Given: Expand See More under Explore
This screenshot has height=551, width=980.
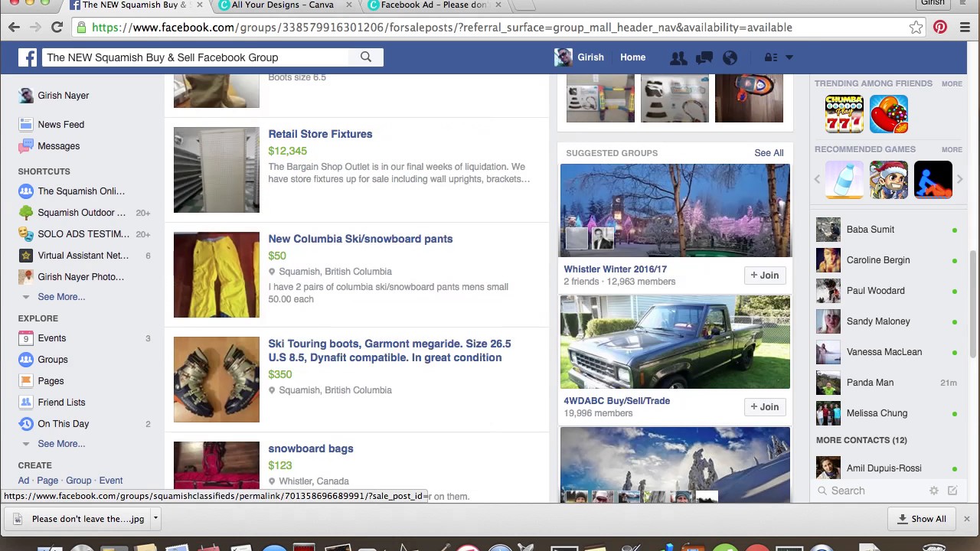Looking at the screenshot, I should tap(61, 444).
